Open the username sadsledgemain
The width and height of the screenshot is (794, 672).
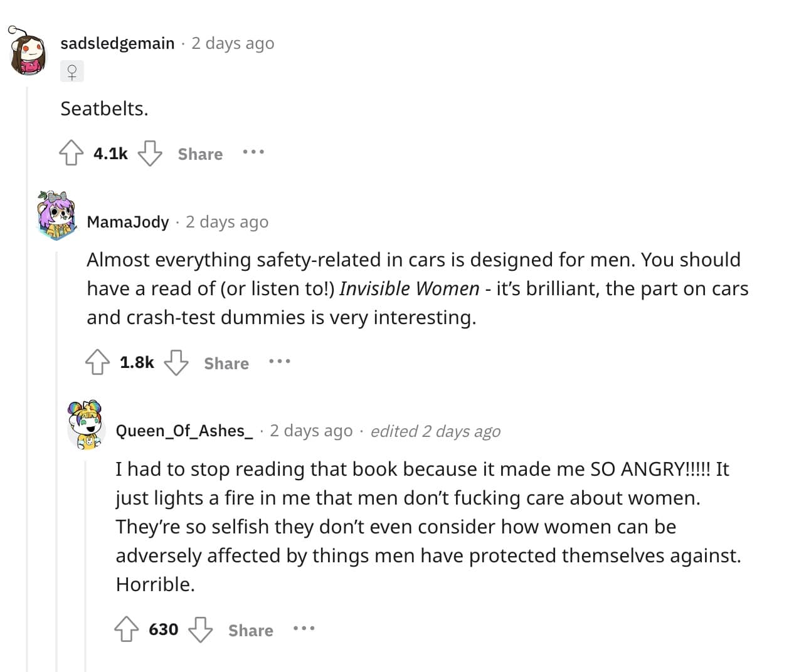coord(117,43)
